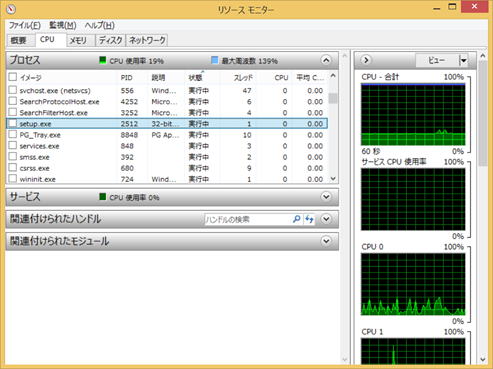
Task: Check the svchost.exe (netsvcs) checkbox
Action: [x=13, y=90]
